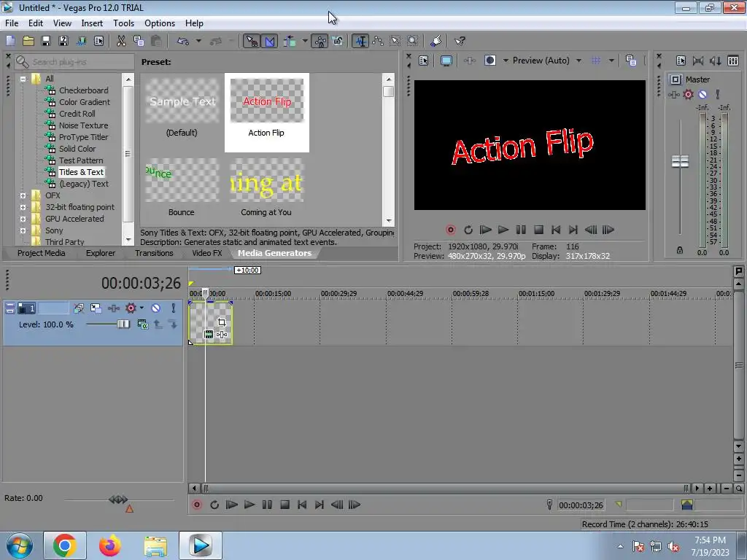Viewport: 747px width, 560px height.
Task: Select the Selection Edit tool
Action: [x=395, y=42]
